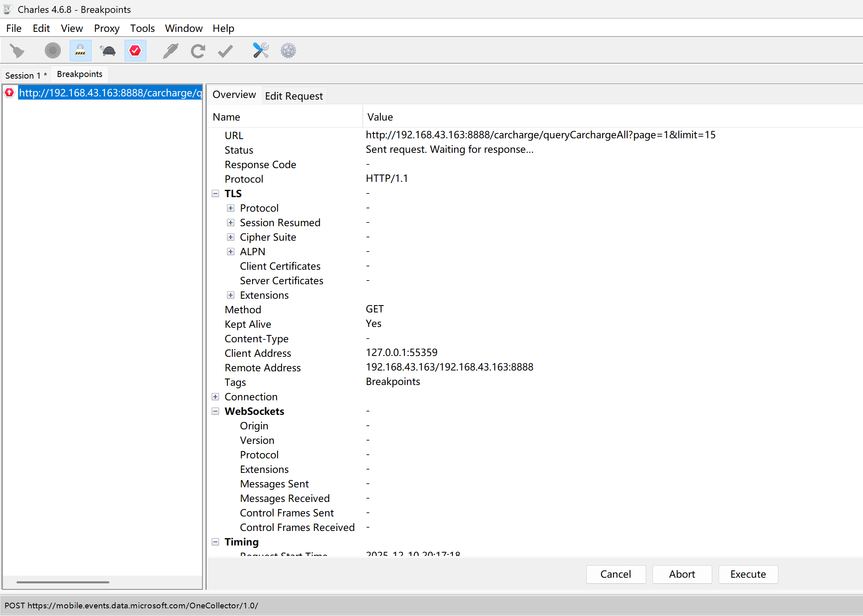
Task: Click the Execute button
Action: pyautogui.click(x=748, y=574)
